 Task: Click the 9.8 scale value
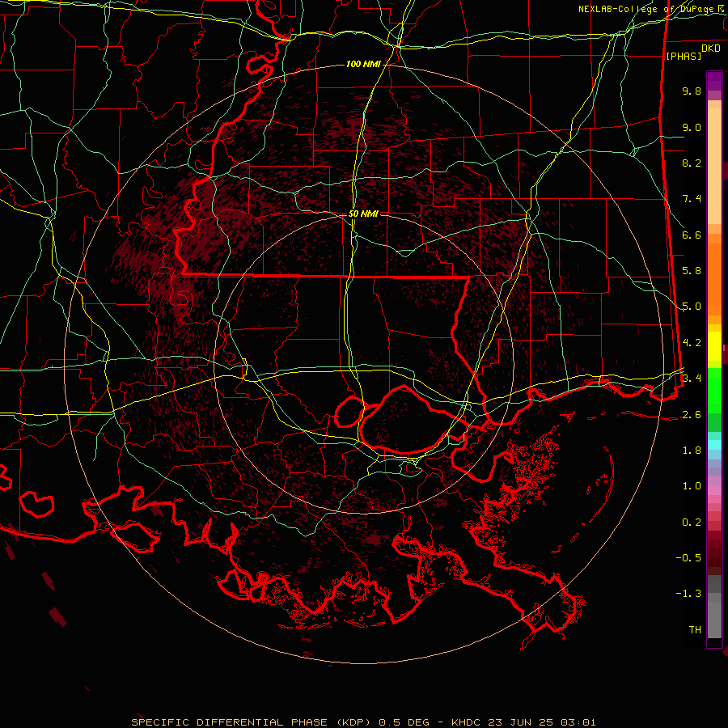click(x=692, y=91)
